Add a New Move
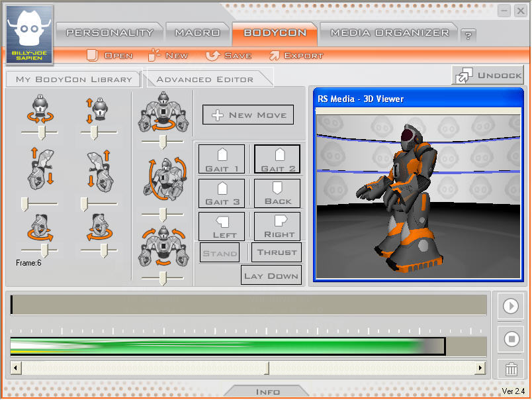This screenshot has height=400, width=532. pyautogui.click(x=248, y=115)
